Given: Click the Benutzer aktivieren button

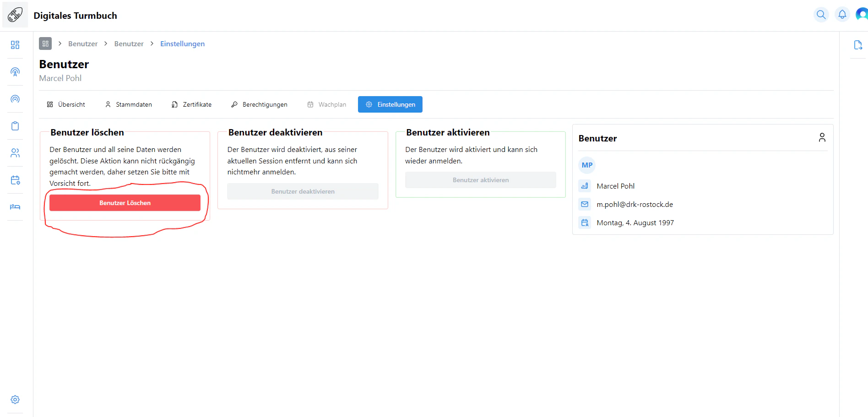Looking at the screenshot, I should click(x=481, y=180).
